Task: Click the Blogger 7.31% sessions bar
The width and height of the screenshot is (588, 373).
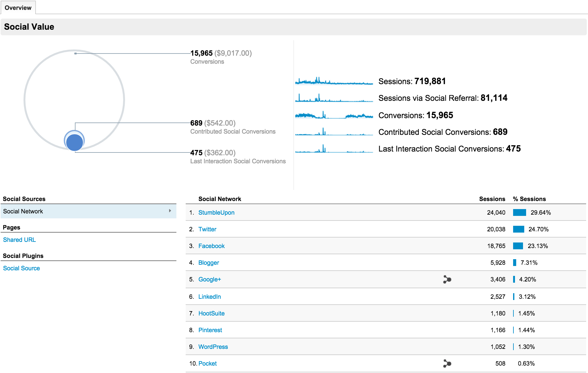Action: coord(515,263)
